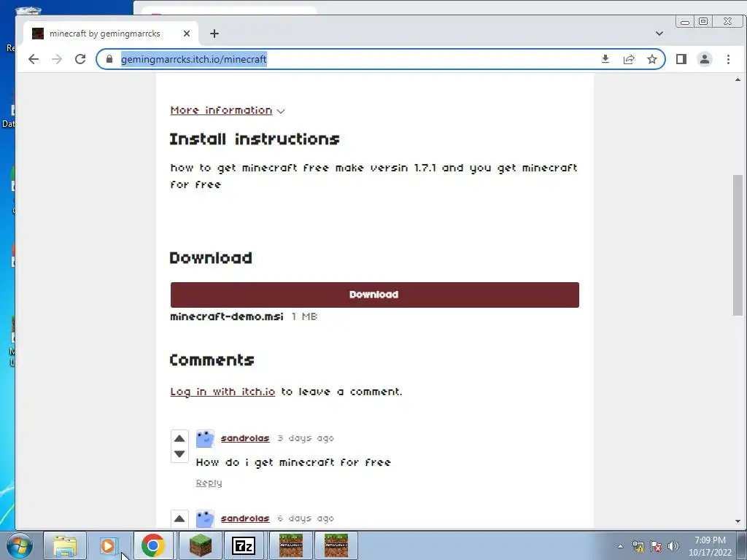Screen dimensions: 747x560
Task: Open Windows Media Player from taskbar
Action: 108,545
